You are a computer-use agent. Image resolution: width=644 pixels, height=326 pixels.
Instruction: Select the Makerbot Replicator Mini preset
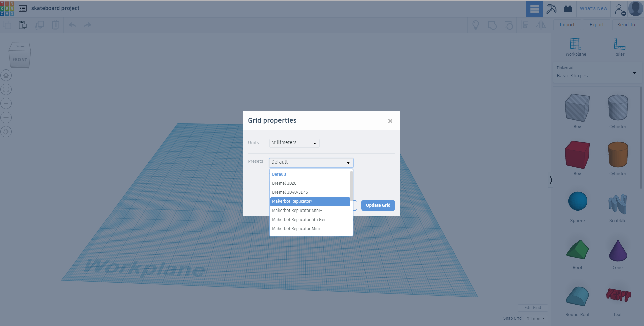[310, 229]
